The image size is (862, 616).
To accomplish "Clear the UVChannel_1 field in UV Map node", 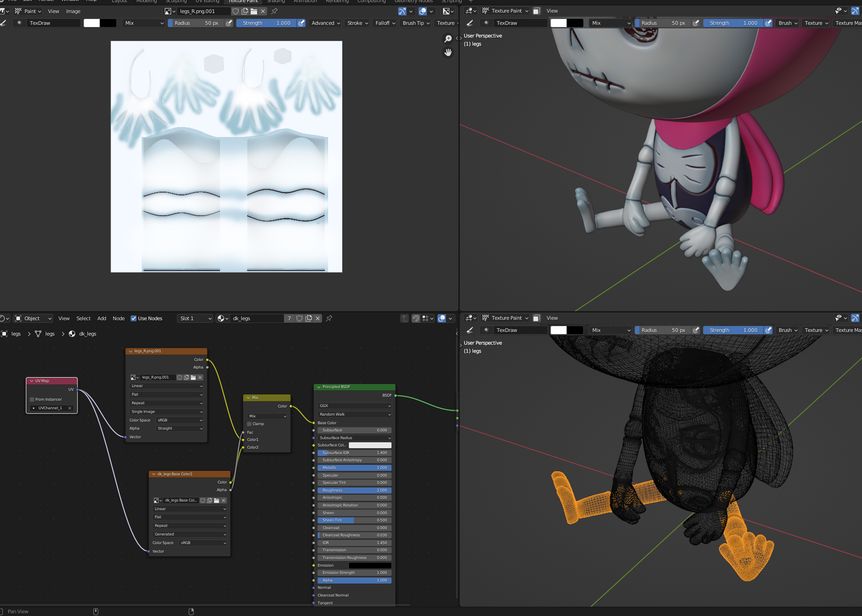I will click(x=70, y=408).
